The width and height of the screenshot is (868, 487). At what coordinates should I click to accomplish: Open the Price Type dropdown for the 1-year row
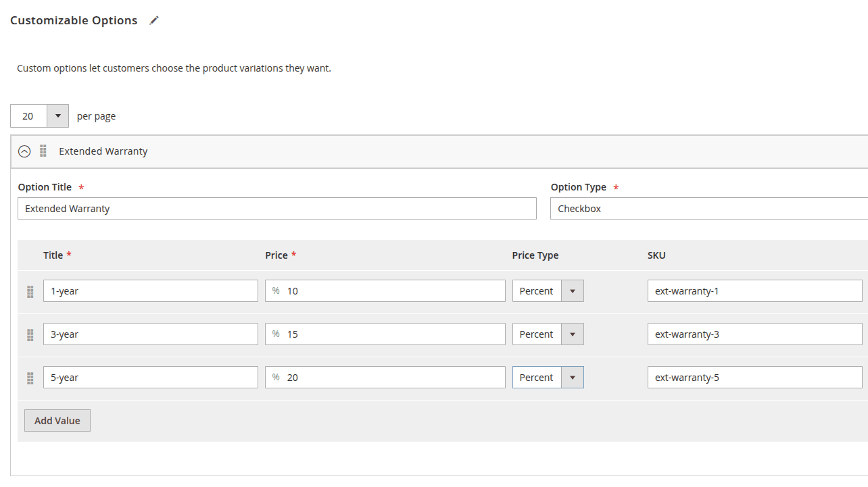tap(574, 290)
